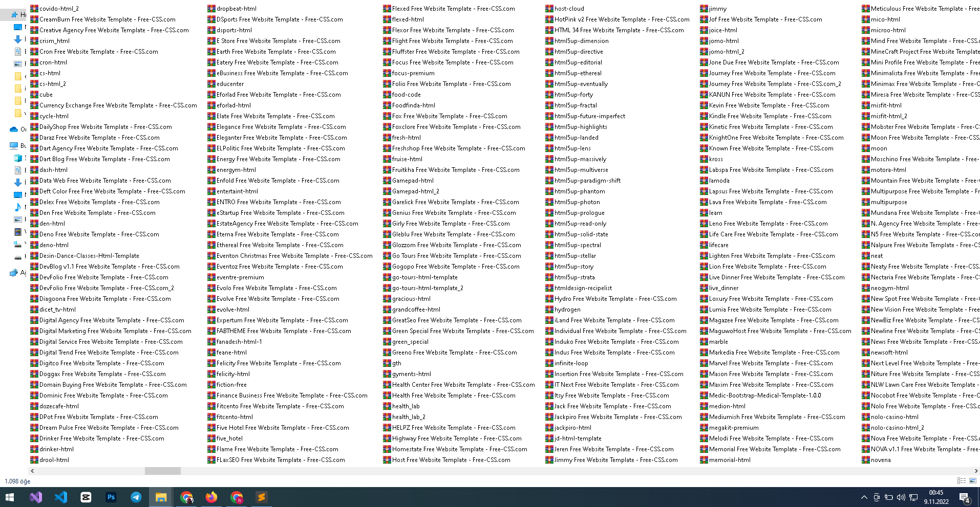Image resolution: width=980 pixels, height=507 pixels.
Task: Select the "jd-html-template" file
Action: coord(573,438)
